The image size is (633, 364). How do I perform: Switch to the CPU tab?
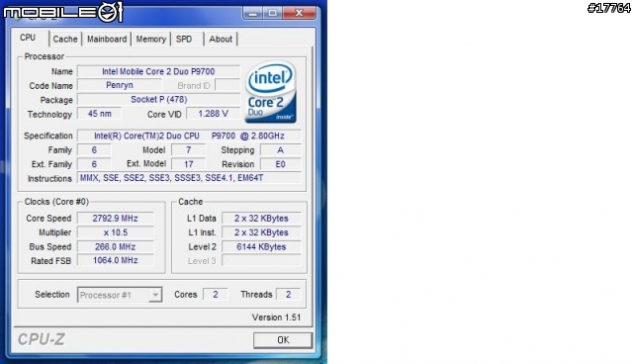click(x=29, y=38)
